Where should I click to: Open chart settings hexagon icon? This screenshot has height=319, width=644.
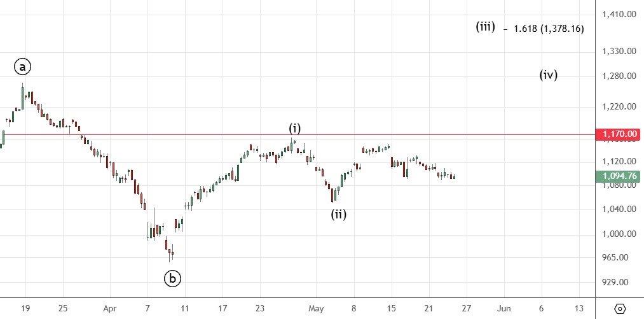click(620, 308)
